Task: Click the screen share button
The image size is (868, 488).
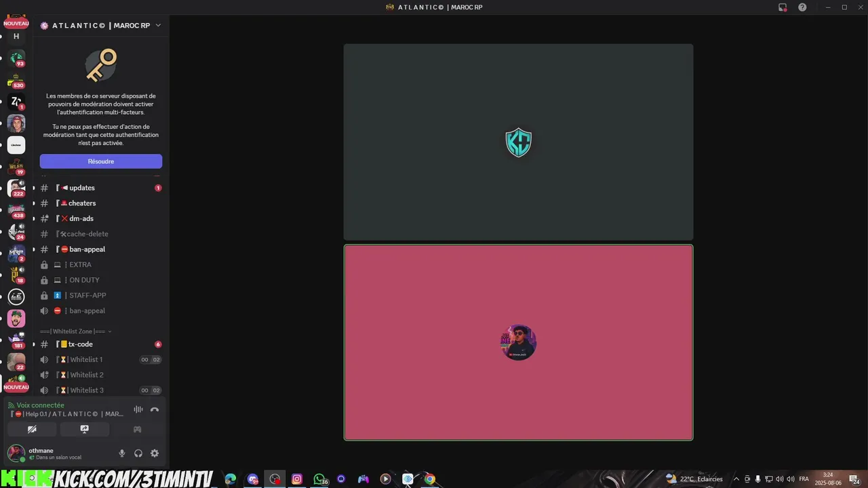Action: click(85, 429)
